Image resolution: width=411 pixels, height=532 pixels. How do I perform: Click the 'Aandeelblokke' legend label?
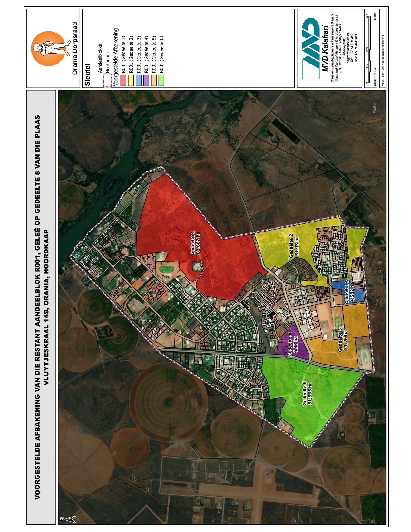(100, 58)
